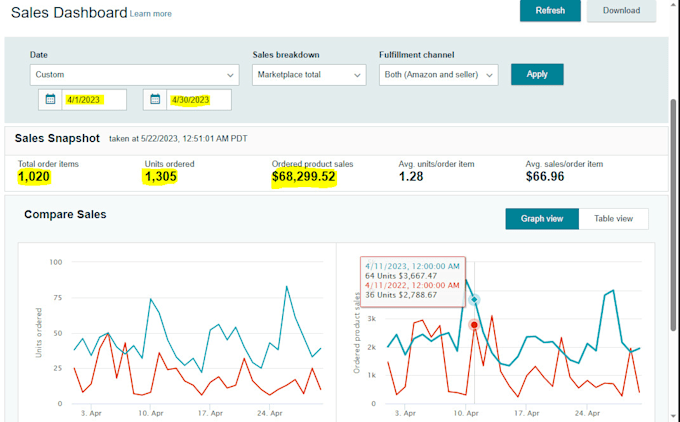This screenshot has height=422, width=680.
Task: Open the start date calendar icon
Action: pyautogui.click(x=50, y=100)
